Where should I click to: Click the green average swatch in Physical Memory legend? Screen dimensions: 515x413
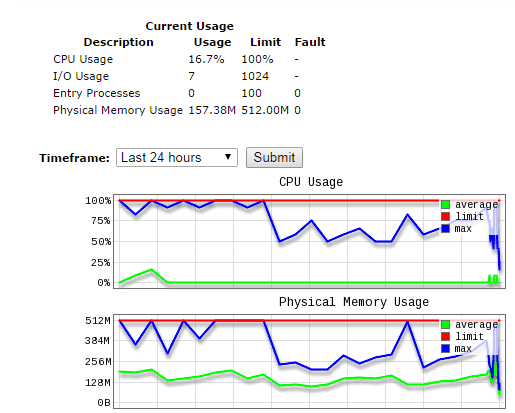(x=445, y=324)
